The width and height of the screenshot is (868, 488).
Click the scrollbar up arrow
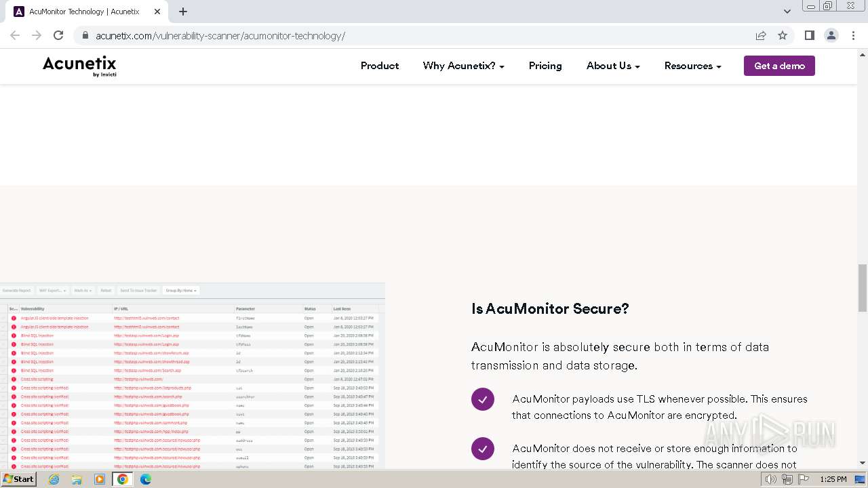coord(863,54)
